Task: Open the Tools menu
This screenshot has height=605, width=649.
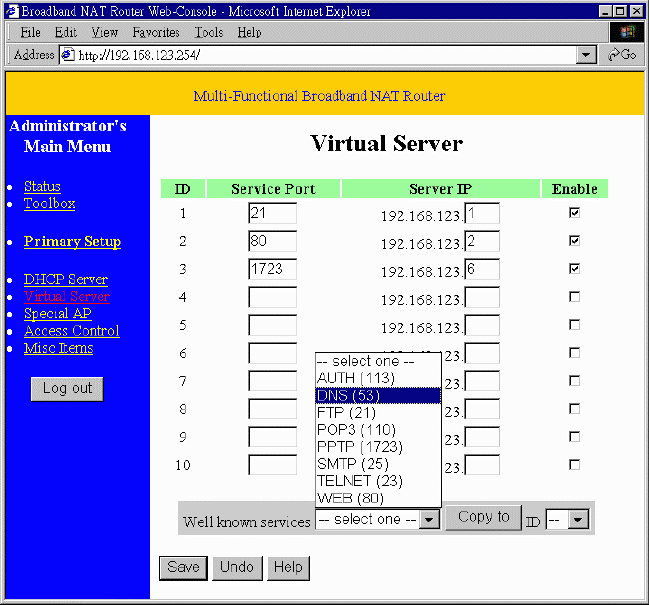Action: 208,33
